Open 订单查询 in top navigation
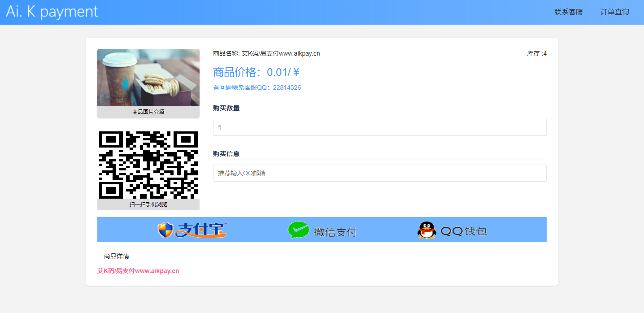The height and width of the screenshot is (313, 644). pyautogui.click(x=614, y=12)
